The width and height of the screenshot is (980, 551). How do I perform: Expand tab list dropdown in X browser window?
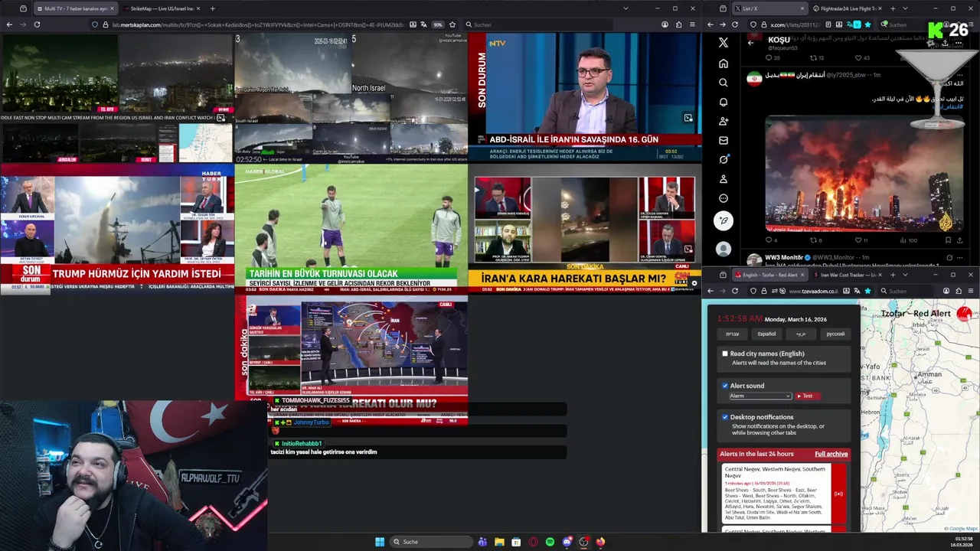coord(905,8)
